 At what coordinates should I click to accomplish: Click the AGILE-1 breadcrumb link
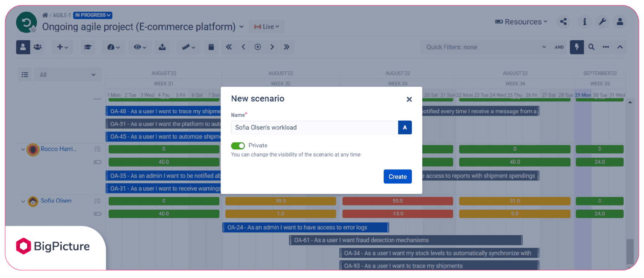62,15
